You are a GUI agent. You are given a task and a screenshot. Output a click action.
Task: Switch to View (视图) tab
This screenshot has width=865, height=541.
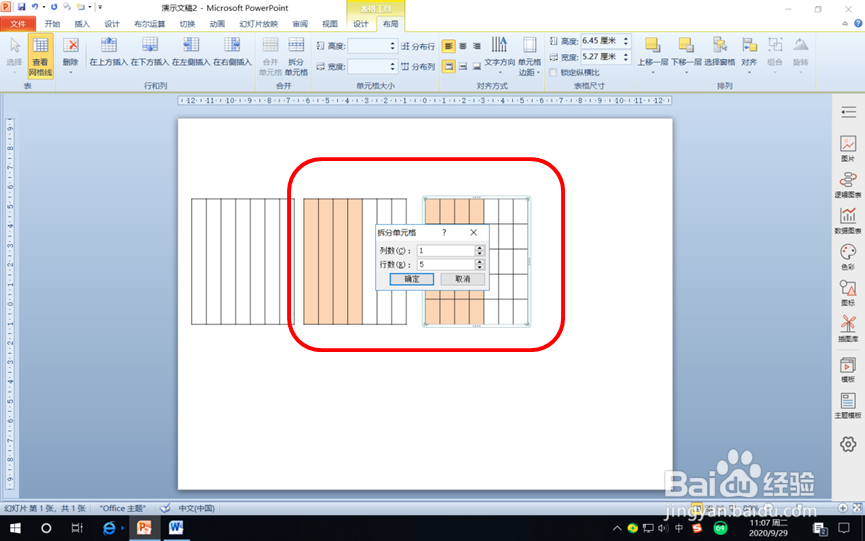330,24
